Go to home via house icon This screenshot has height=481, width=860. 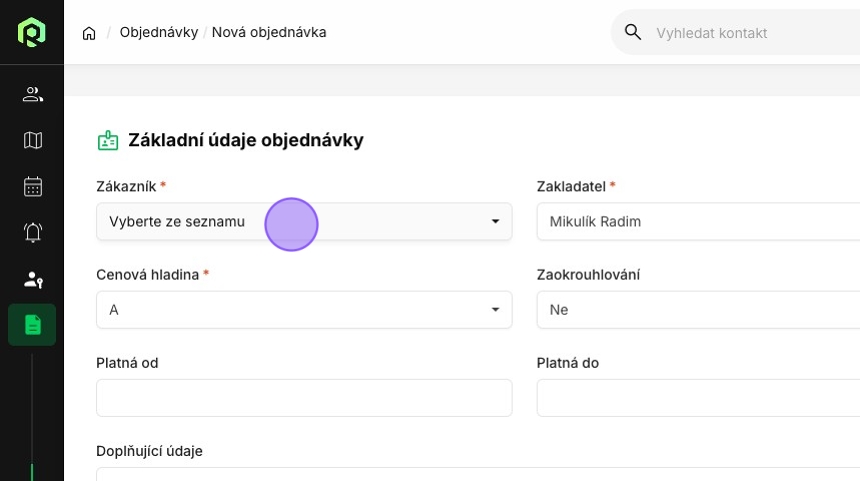click(89, 33)
